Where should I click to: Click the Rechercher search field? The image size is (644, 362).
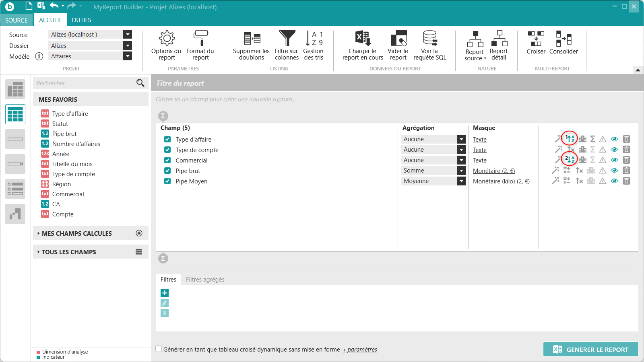click(x=85, y=83)
